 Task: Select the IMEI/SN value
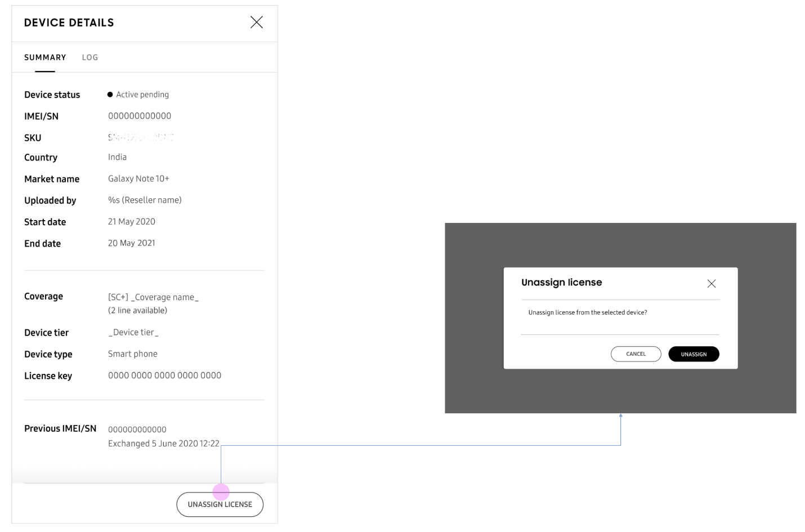click(x=140, y=116)
